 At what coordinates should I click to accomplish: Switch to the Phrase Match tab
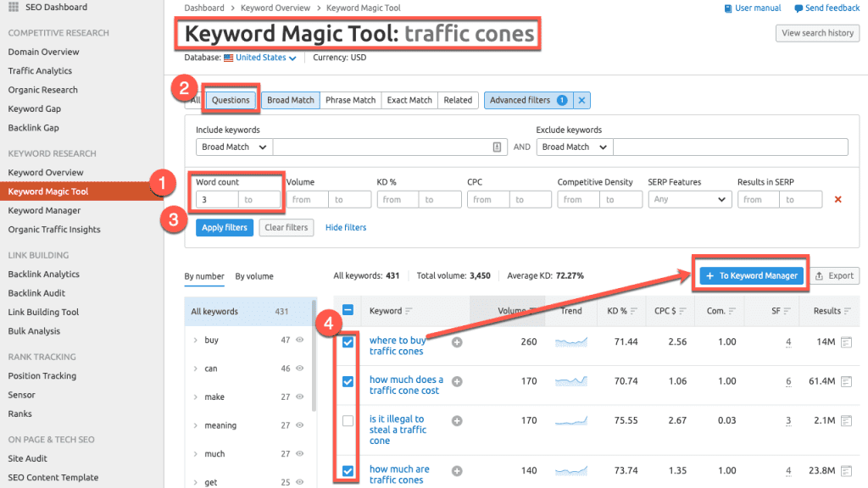[x=351, y=100]
